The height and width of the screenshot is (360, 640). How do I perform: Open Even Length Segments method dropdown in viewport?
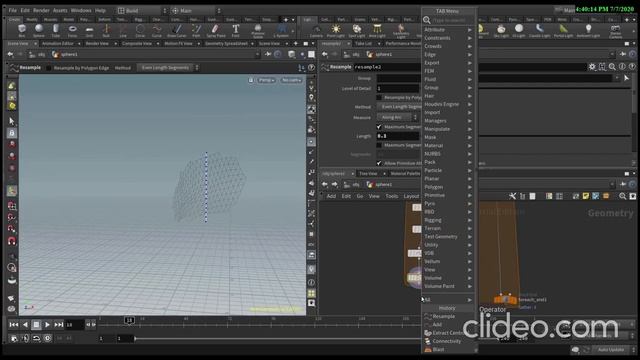click(x=168, y=68)
